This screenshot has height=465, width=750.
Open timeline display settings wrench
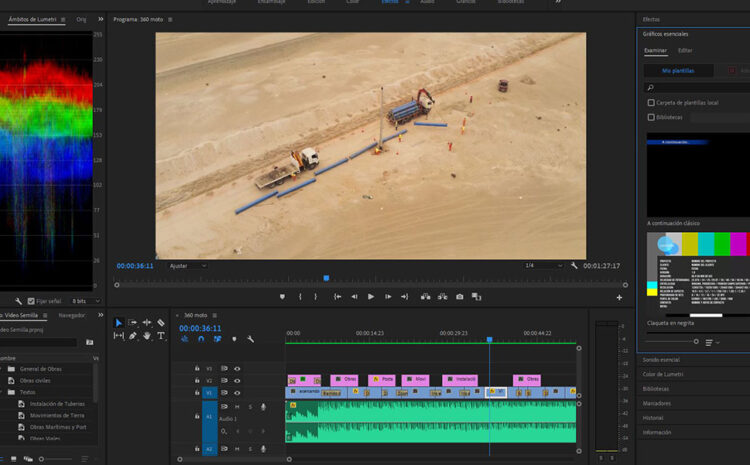[x=250, y=339]
